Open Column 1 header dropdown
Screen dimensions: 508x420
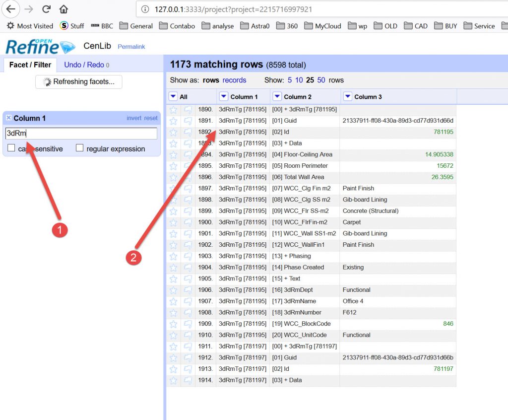coord(223,96)
